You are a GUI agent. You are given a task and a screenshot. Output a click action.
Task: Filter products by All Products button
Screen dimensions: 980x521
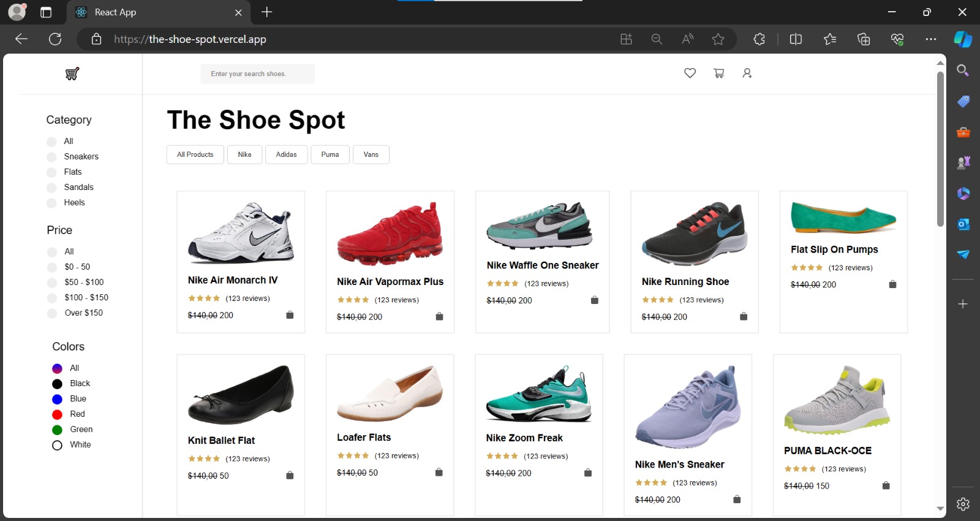coord(195,154)
